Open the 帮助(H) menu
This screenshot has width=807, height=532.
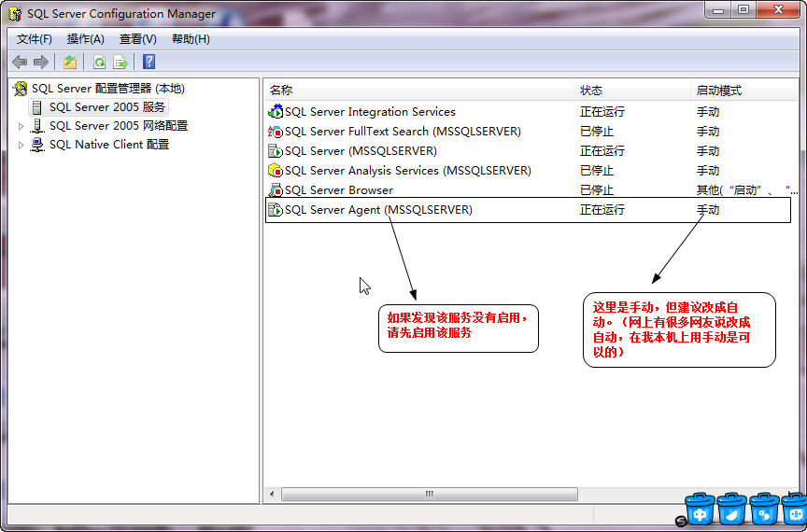pyautogui.click(x=191, y=39)
